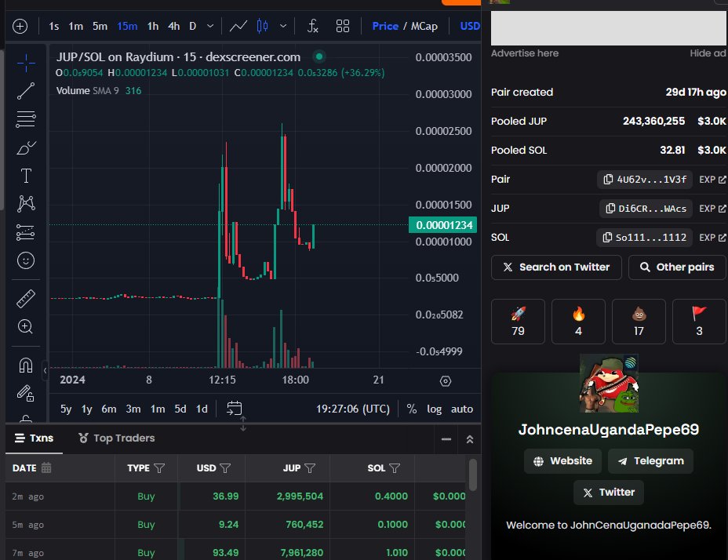728x560 pixels.
Task: Select the brush drawing tool
Action: (x=26, y=147)
